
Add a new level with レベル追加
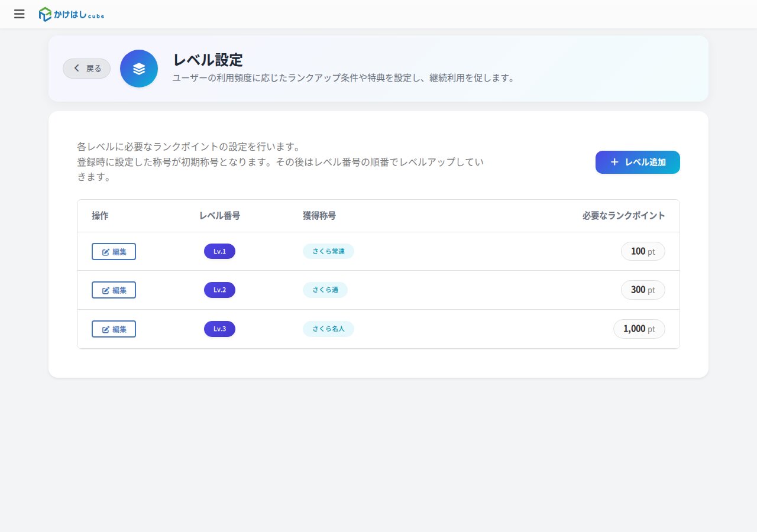(638, 162)
